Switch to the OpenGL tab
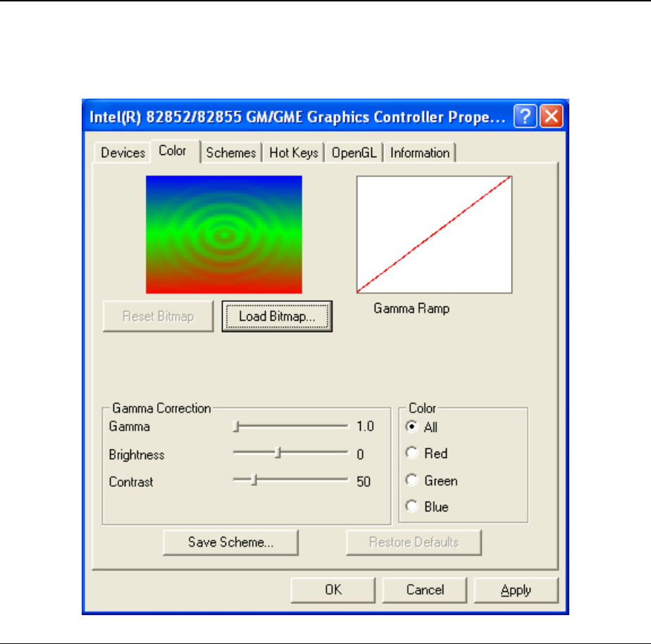Image resolution: width=651 pixels, height=644 pixels. point(354,153)
